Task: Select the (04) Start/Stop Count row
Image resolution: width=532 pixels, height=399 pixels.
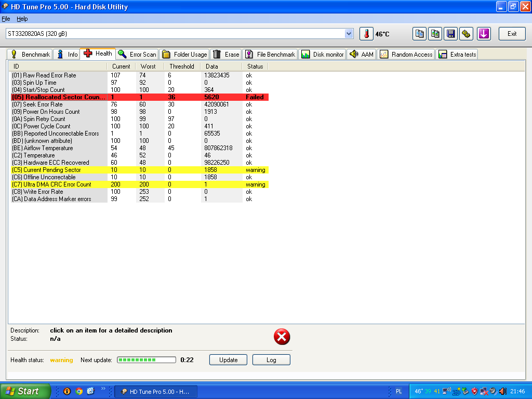Action: point(140,90)
